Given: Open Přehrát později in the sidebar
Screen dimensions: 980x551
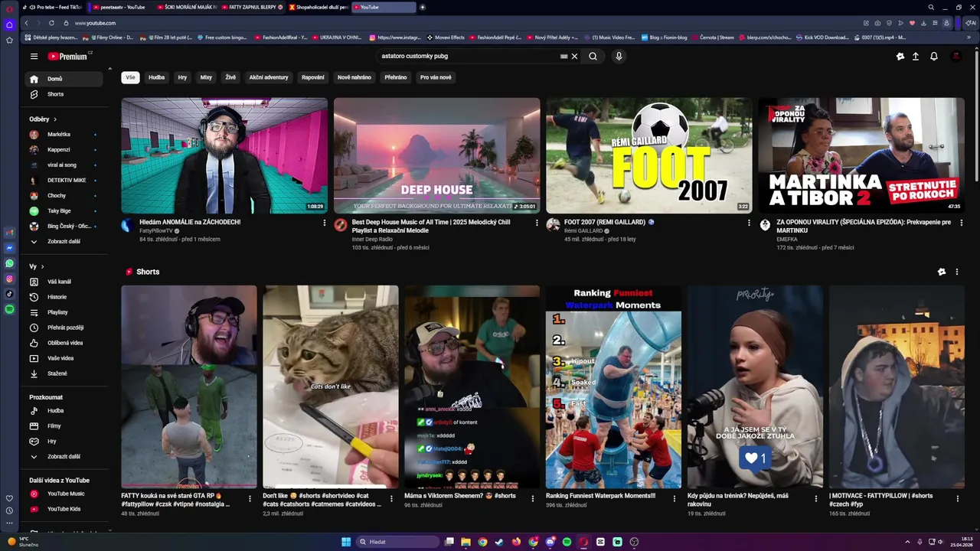Looking at the screenshot, I should [x=64, y=328].
